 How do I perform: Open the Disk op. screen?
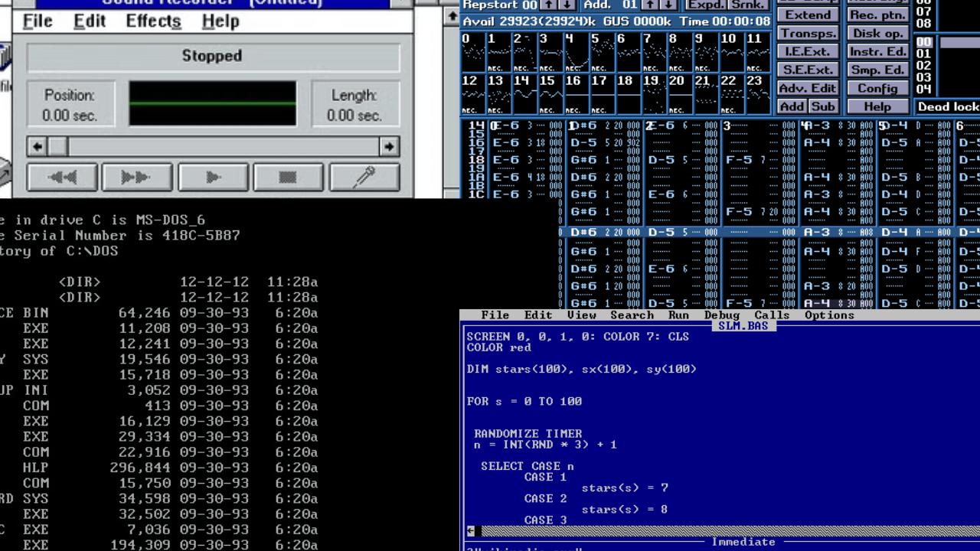point(877,33)
